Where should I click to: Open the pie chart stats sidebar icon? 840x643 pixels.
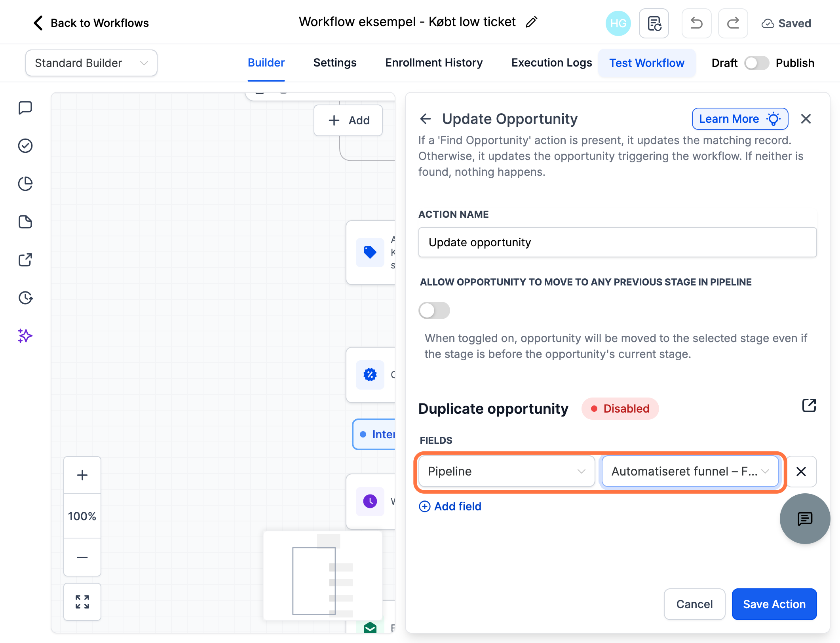(x=25, y=184)
